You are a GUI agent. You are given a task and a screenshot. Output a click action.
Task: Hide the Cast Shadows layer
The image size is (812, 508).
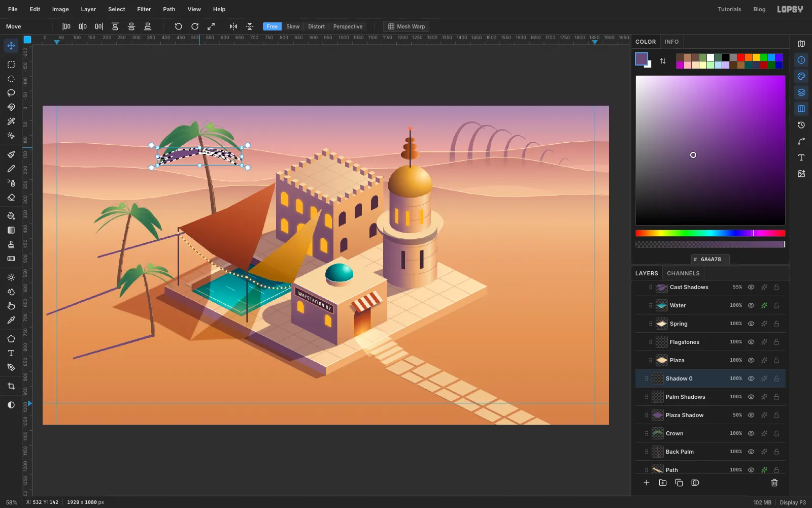[x=751, y=287]
